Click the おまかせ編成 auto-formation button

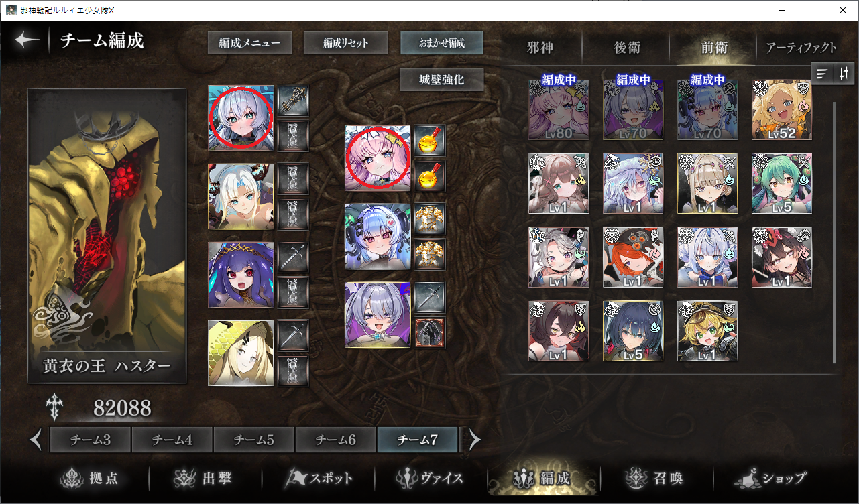(441, 43)
